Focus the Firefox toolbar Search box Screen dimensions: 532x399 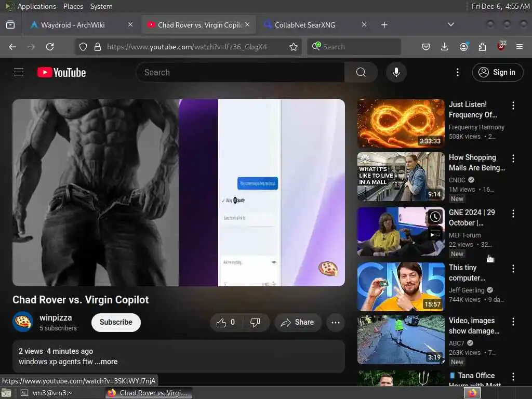tap(354, 47)
